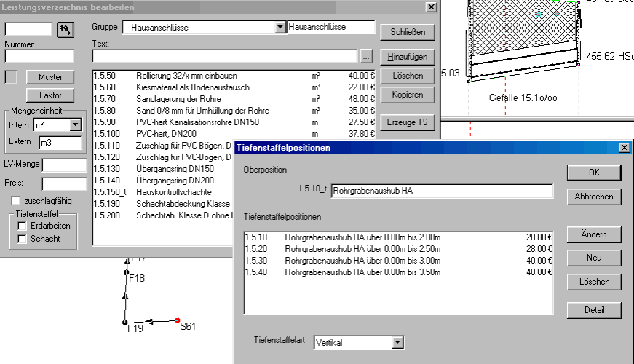Select row 1.5.90 PVC-hart Kanalisationsrohre DN150
634x364 pixels.
tap(233, 122)
